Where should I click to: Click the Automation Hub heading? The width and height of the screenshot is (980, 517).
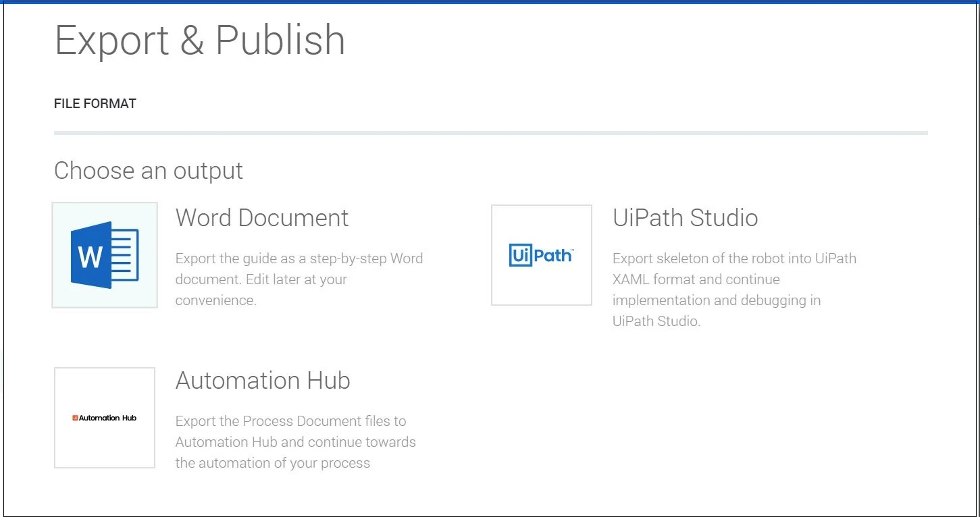(x=263, y=381)
